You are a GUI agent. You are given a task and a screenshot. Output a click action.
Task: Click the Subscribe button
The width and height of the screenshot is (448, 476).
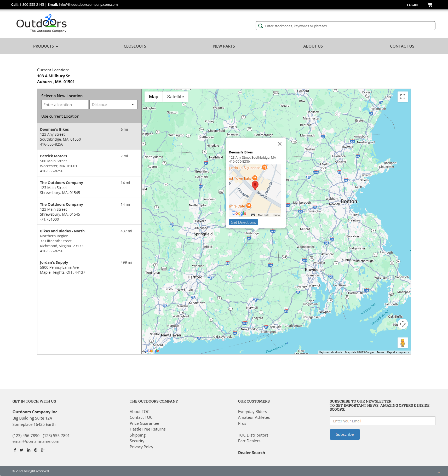coord(345,434)
